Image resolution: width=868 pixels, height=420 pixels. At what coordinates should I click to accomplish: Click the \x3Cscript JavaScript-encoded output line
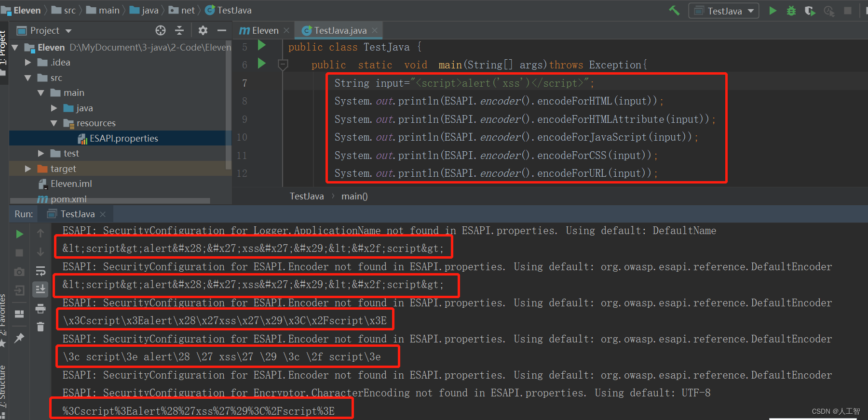pyautogui.click(x=224, y=321)
